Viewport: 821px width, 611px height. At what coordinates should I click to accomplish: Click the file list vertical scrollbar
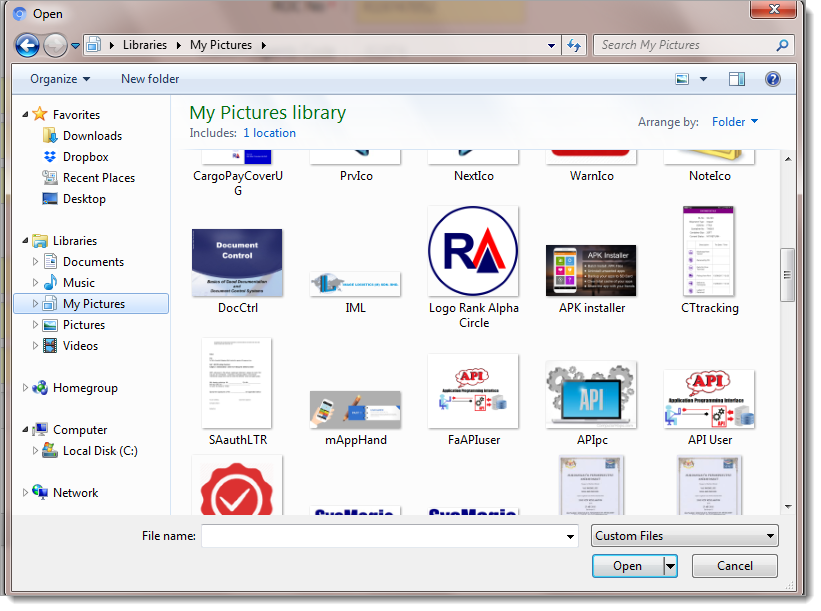point(787,270)
